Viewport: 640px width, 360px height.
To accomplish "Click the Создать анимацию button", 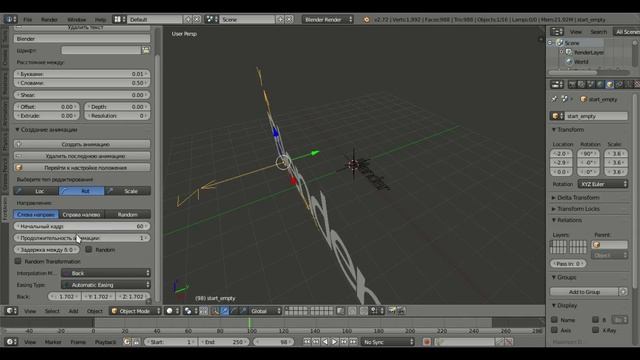I will point(82,144).
